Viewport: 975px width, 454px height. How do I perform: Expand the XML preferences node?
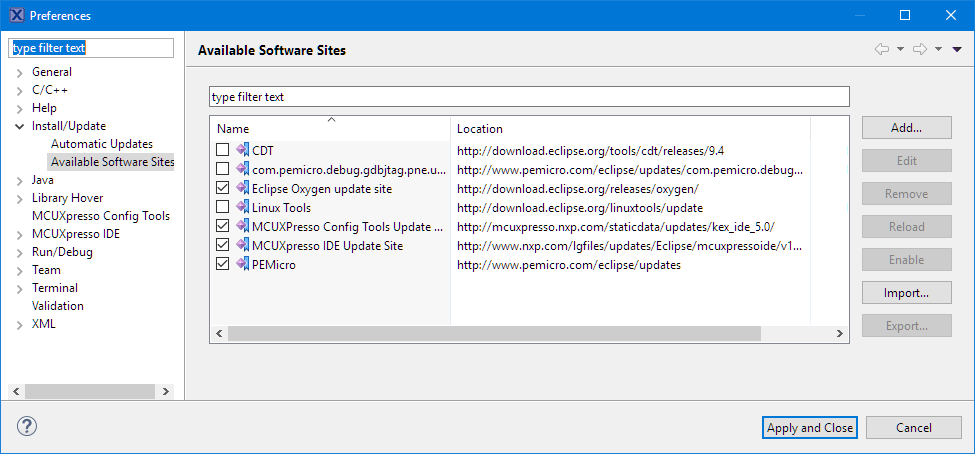click(21, 325)
